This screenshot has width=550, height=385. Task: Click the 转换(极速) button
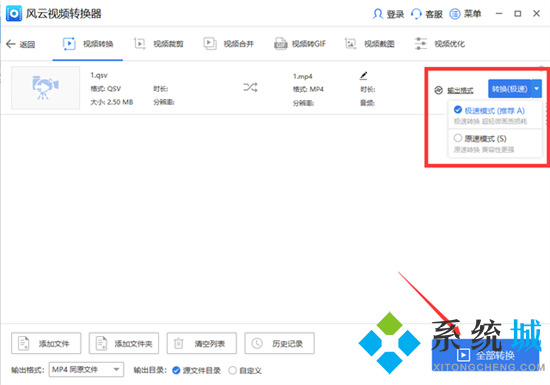click(509, 89)
